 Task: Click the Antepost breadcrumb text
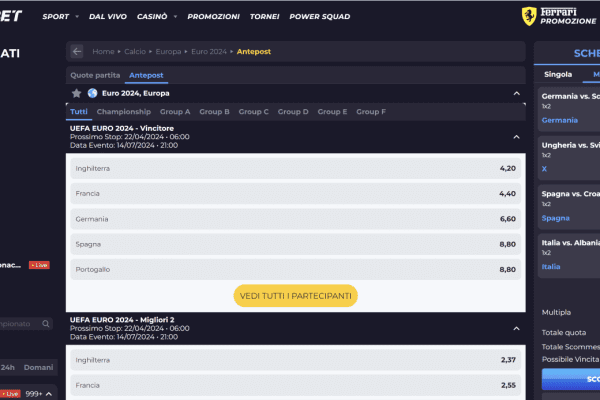254,51
